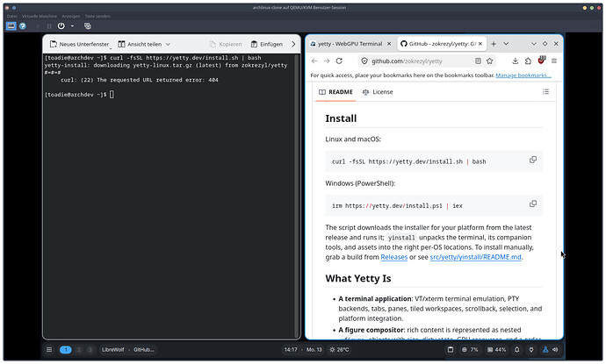Click the Manage bookmarks link
The image size is (606, 364).
pos(523,75)
